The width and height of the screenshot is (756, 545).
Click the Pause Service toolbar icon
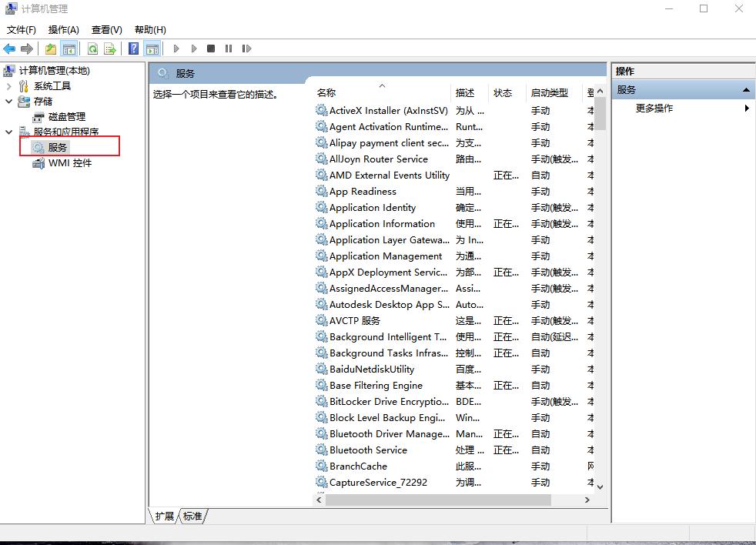[229, 48]
